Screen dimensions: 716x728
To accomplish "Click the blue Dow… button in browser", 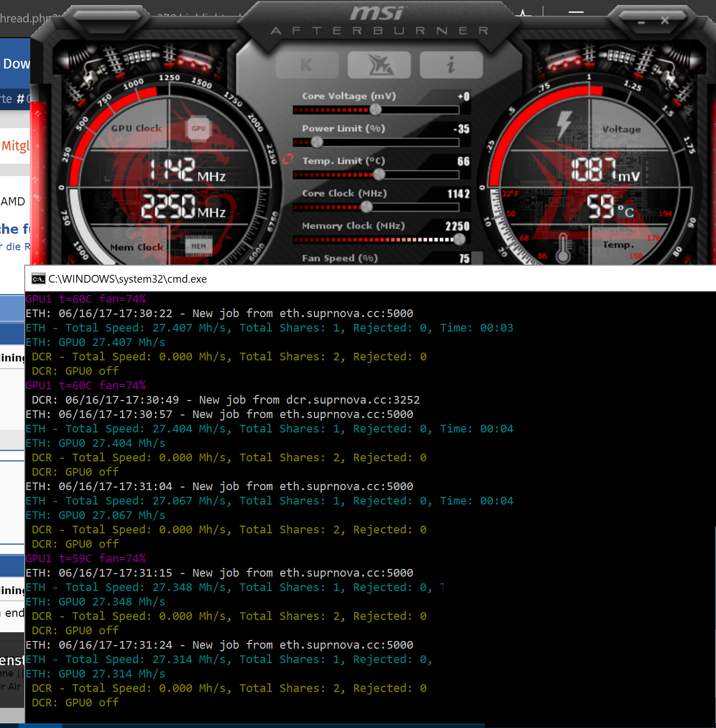I will [x=15, y=64].
